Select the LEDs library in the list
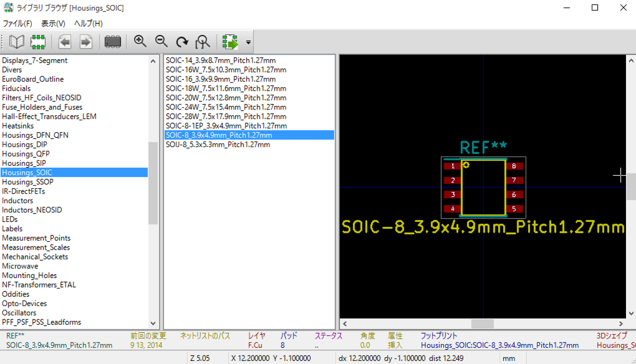The image size is (636, 364). pos(10,219)
